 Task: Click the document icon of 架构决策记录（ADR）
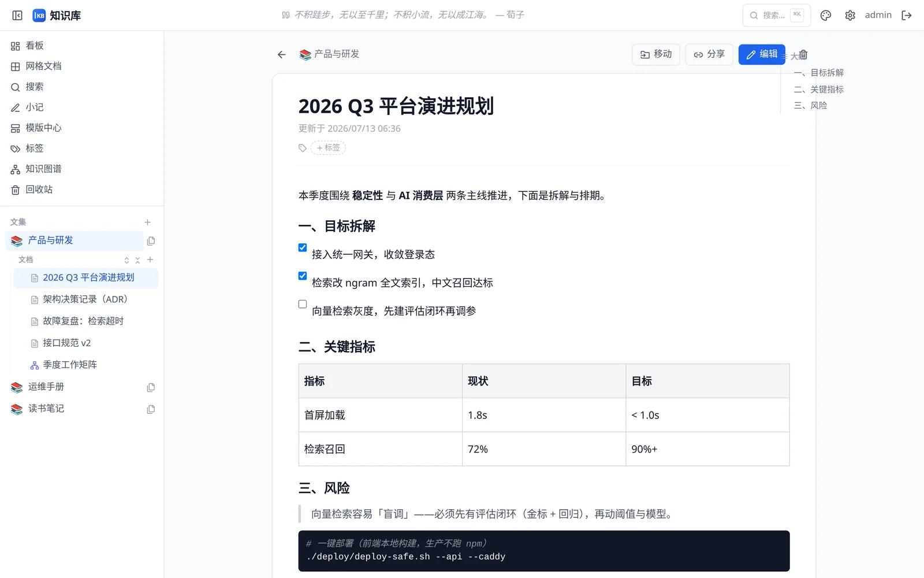pyautogui.click(x=35, y=300)
